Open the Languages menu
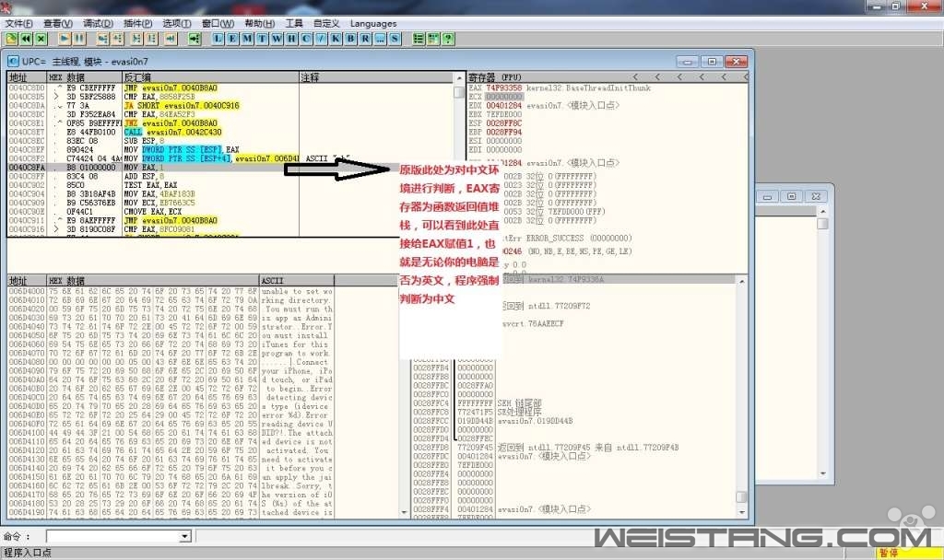 pyautogui.click(x=373, y=23)
